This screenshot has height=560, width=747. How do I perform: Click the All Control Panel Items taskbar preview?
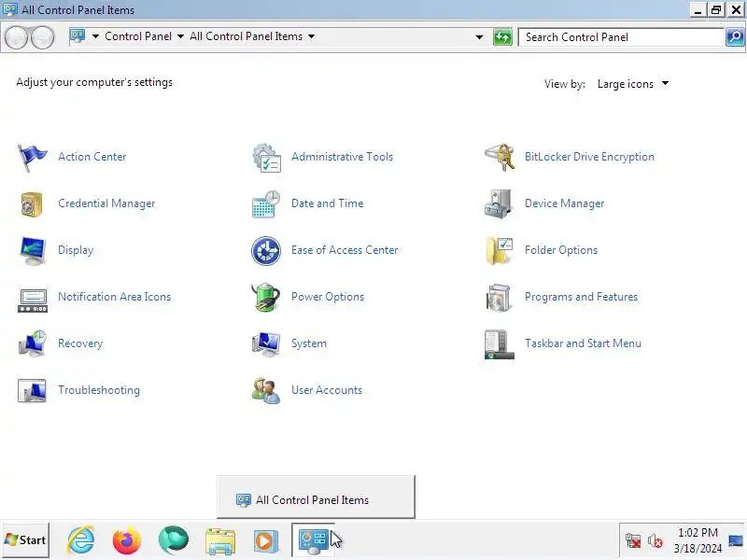pos(316,497)
